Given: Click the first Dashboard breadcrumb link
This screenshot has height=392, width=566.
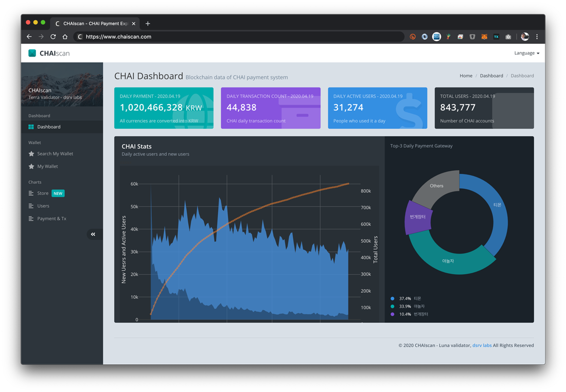Looking at the screenshot, I should pyautogui.click(x=491, y=76).
